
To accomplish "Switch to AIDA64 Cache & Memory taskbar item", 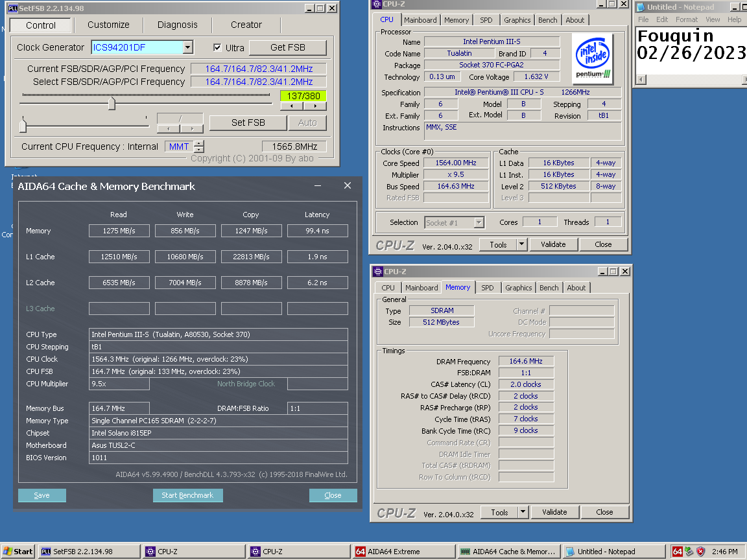I will [x=508, y=552].
